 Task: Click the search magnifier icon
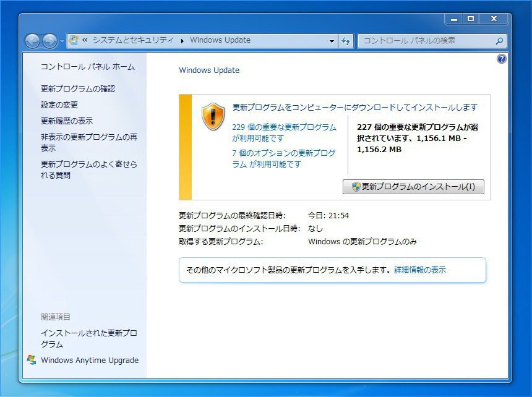pyautogui.click(x=499, y=41)
